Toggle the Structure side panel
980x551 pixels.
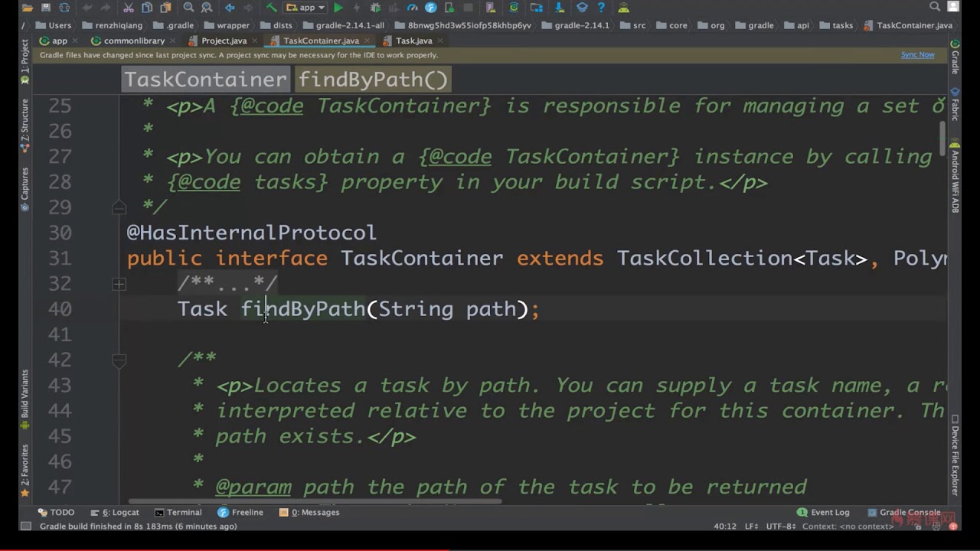[24, 125]
